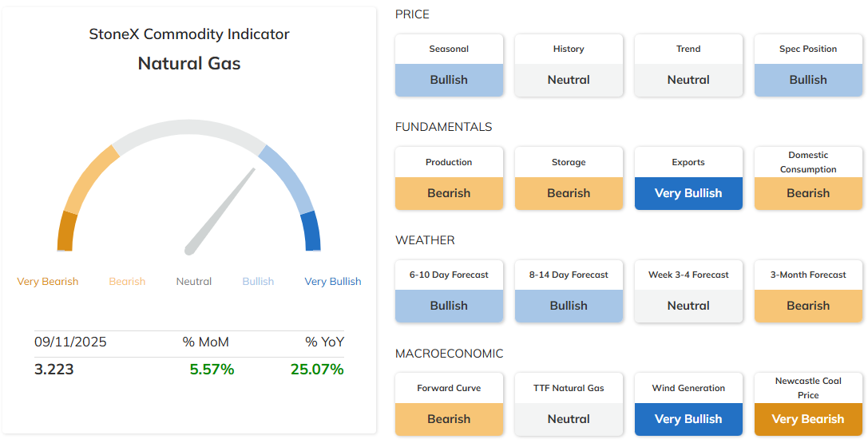This screenshot has height=443, width=868.
Task: Click the 3.223 price value
Action: [x=54, y=369]
